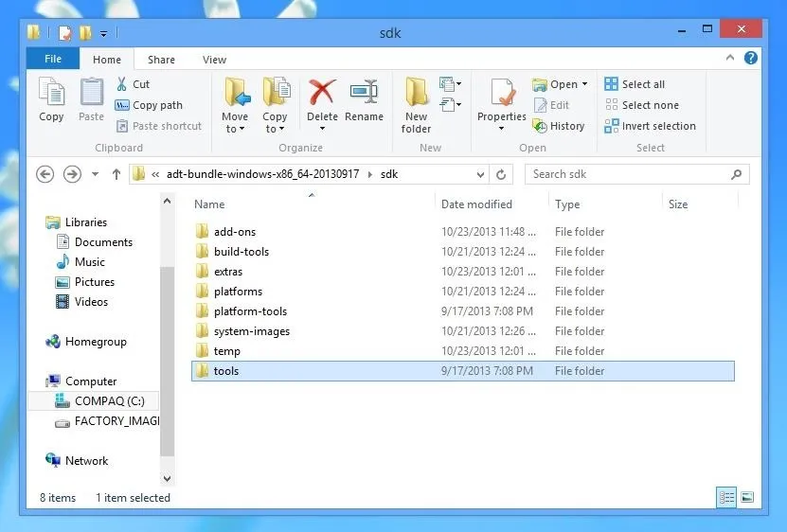
Task: Click the Search sdk field
Action: point(637,174)
